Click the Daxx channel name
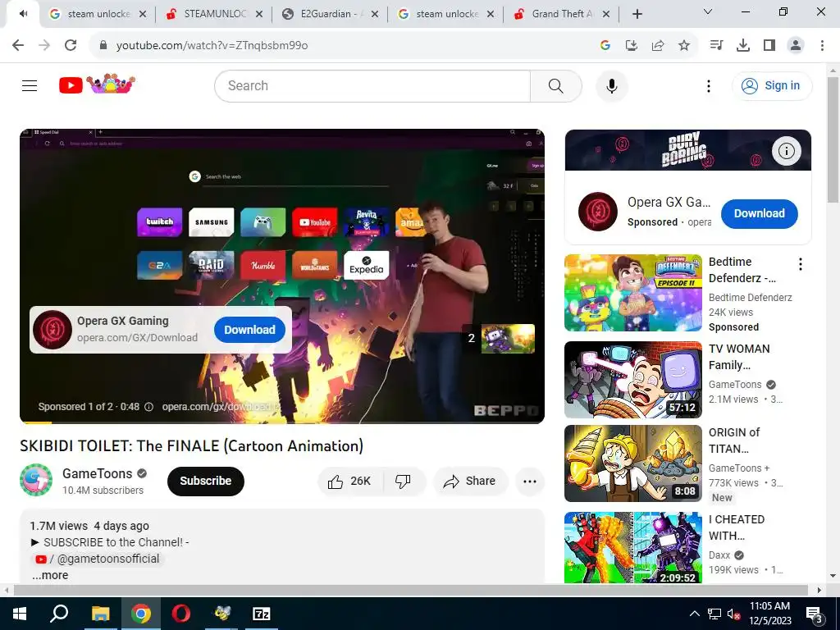 pyautogui.click(x=719, y=555)
